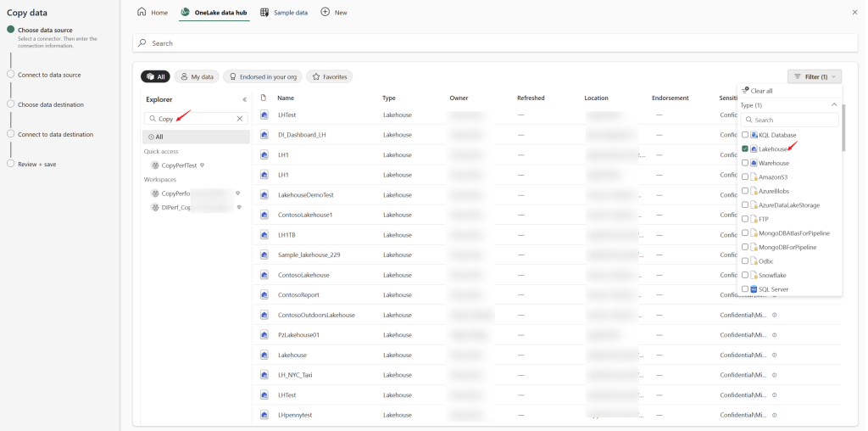Clear the Explorer search text with X
The width and height of the screenshot is (868, 431).
240,119
